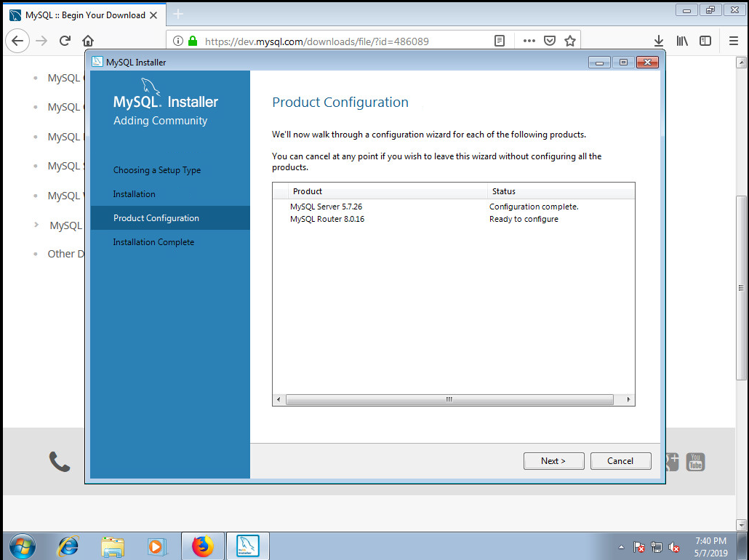This screenshot has width=749, height=560.
Task: Open the page actions three-dot menu
Action: click(529, 41)
